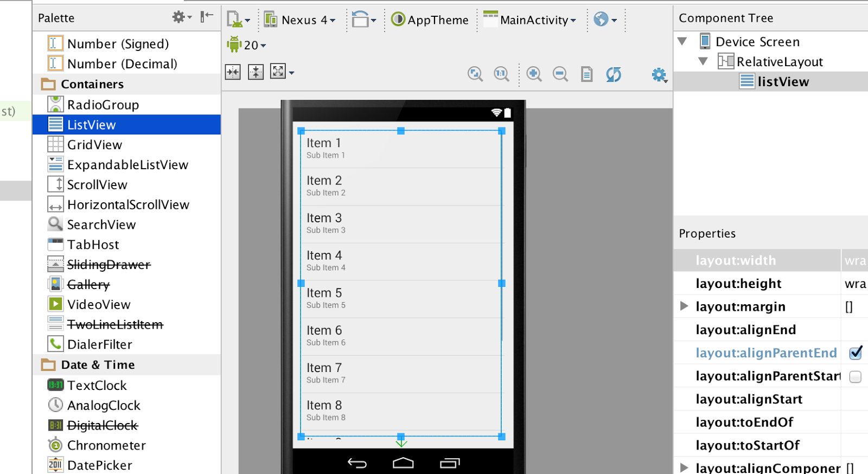Select the layout:toStartOf property
The image size is (868, 474).
click(771, 445)
